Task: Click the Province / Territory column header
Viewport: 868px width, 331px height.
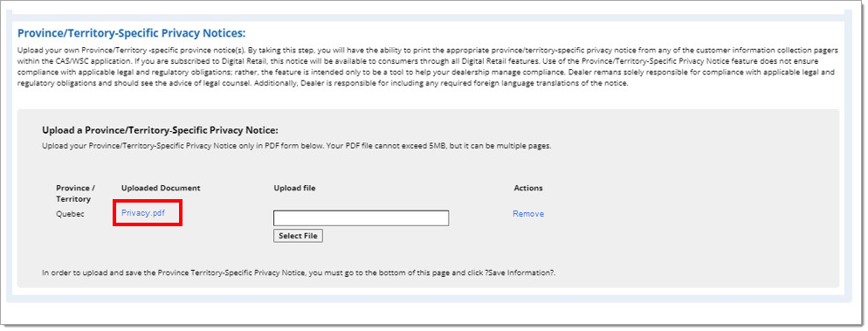Action: pyautogui.click(x=75, y=193)
